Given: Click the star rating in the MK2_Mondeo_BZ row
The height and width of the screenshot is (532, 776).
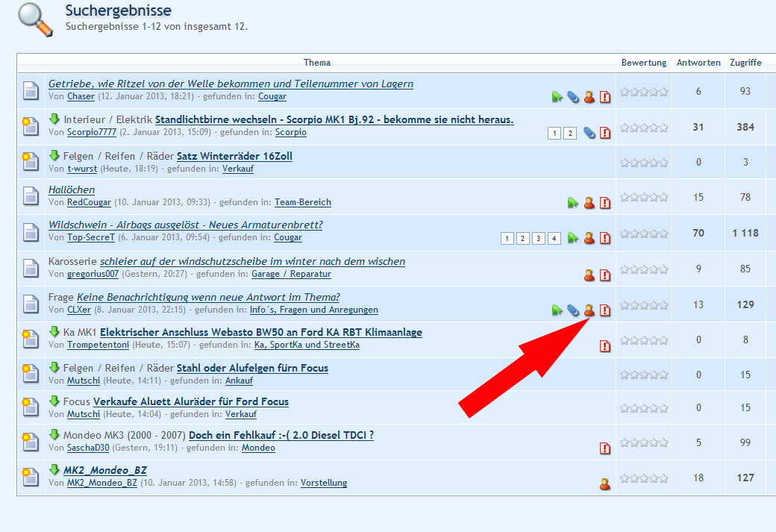Looking at the screenshot, I should pos(644,478).
